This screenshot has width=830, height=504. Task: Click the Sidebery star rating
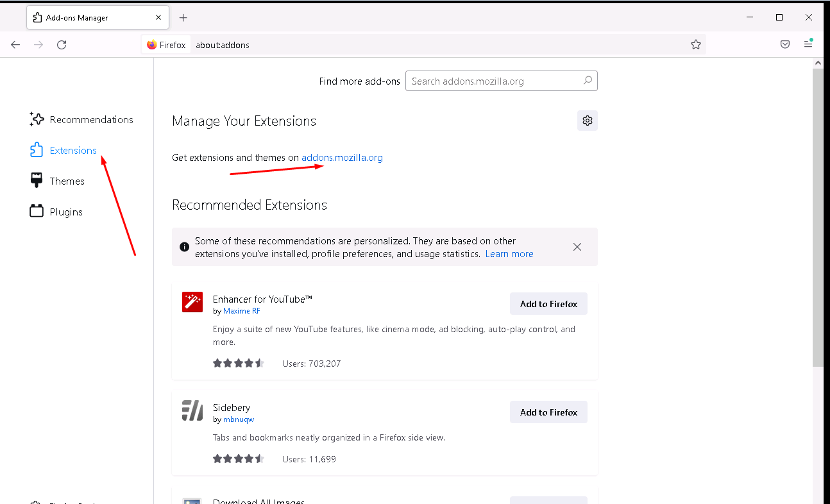point(239,458)
